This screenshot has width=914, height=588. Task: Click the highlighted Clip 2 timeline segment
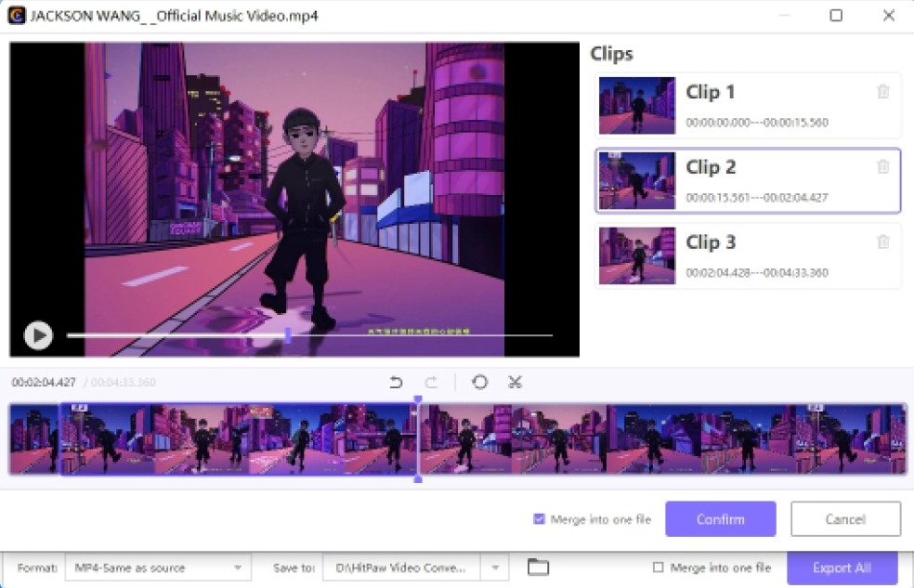[239, 438]
